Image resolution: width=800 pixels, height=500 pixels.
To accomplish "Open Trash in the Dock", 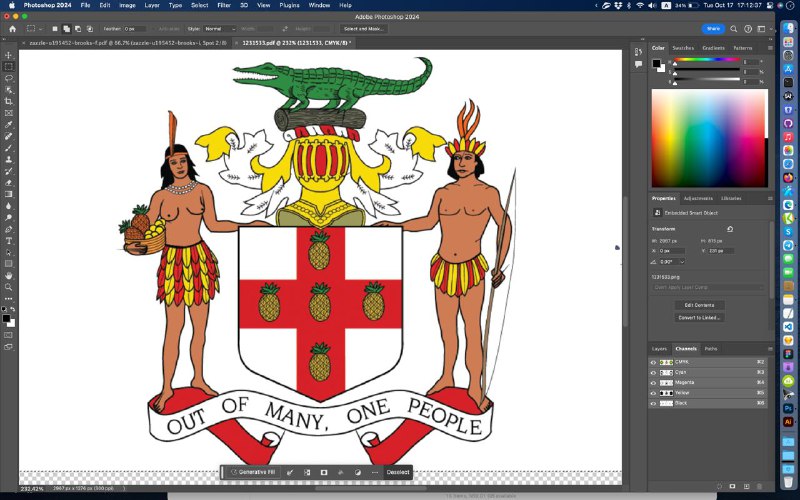I will [788, 483].
